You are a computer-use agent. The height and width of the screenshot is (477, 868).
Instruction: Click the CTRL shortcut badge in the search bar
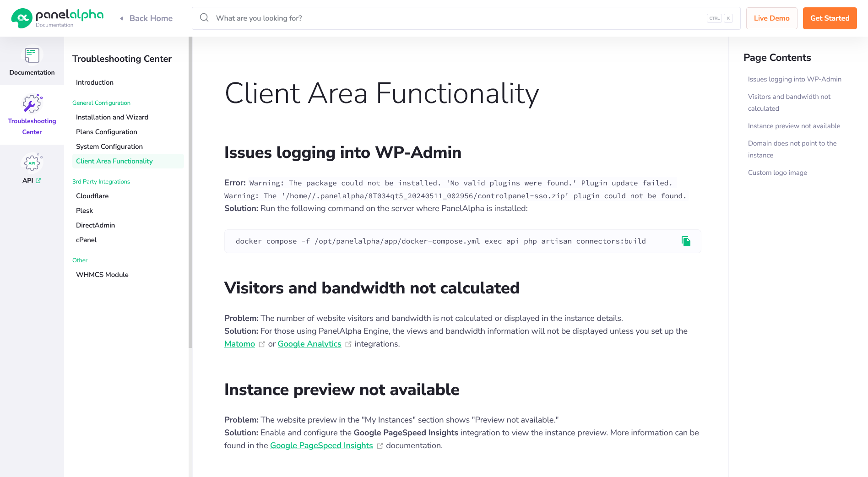pos(714,18)
